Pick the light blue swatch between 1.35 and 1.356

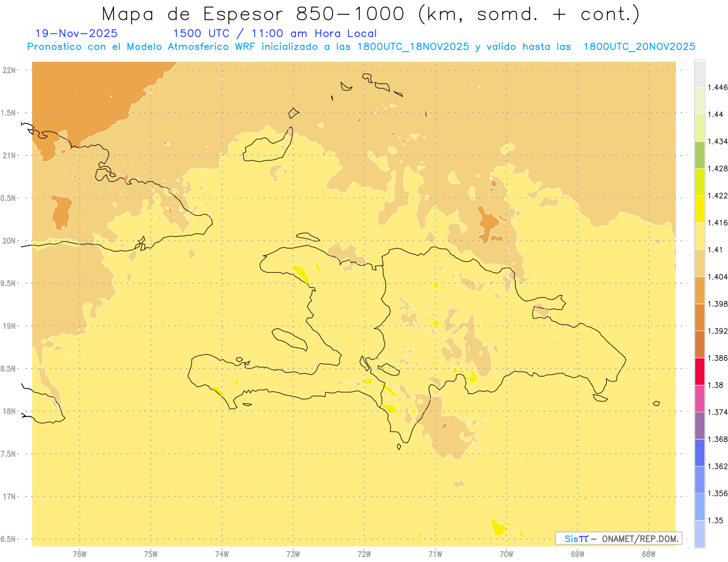[699, 507]
